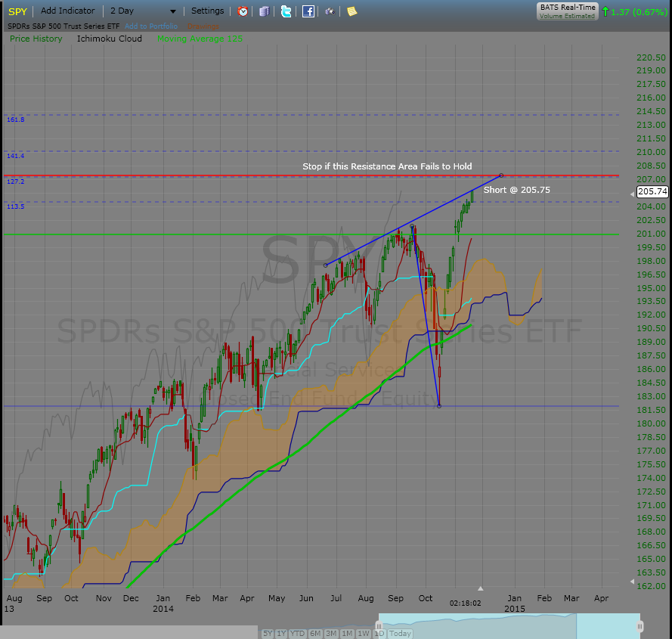Set range to 5Y
This screenshot has width=672, height=639.
268,634
